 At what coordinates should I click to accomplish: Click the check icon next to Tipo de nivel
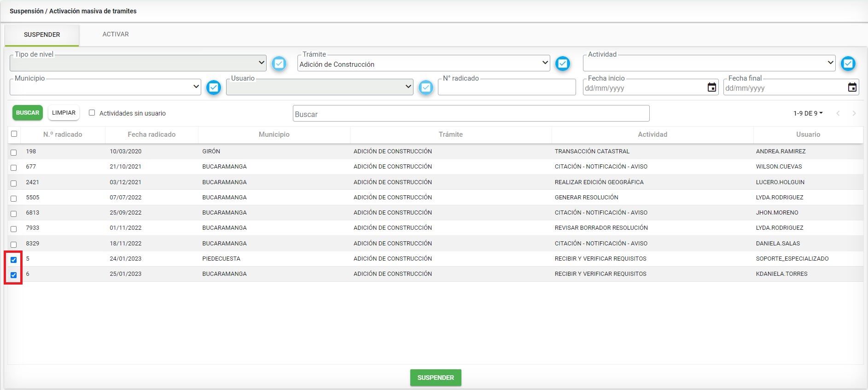tap(279, 64)
